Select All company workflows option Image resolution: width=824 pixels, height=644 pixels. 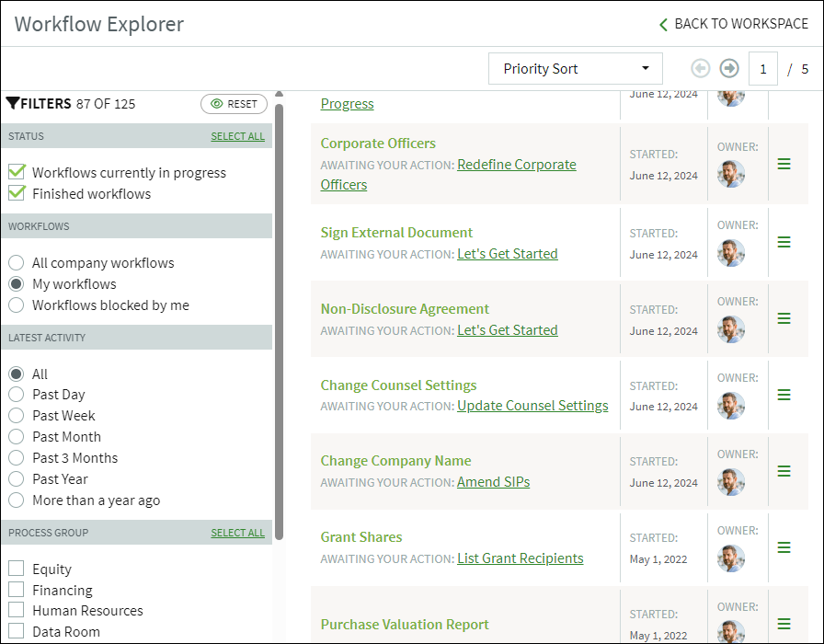[x=17, y=262]
